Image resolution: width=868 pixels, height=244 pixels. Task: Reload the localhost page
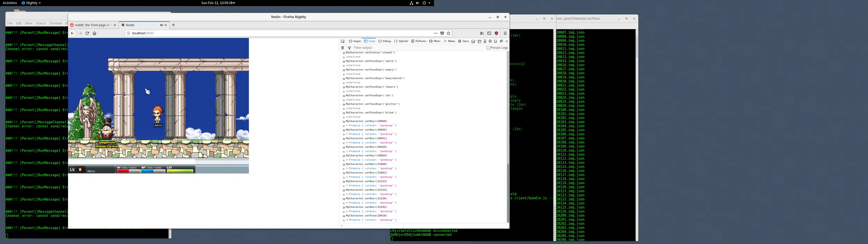(87, 33)
